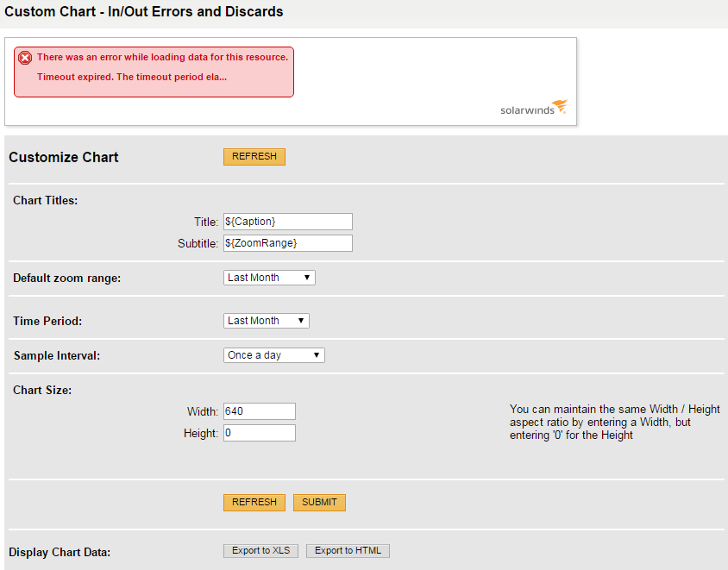Viewport: 728px width, 570px height.
Task: Click the 'There was an error while loading' text
Action: [162, 57]
